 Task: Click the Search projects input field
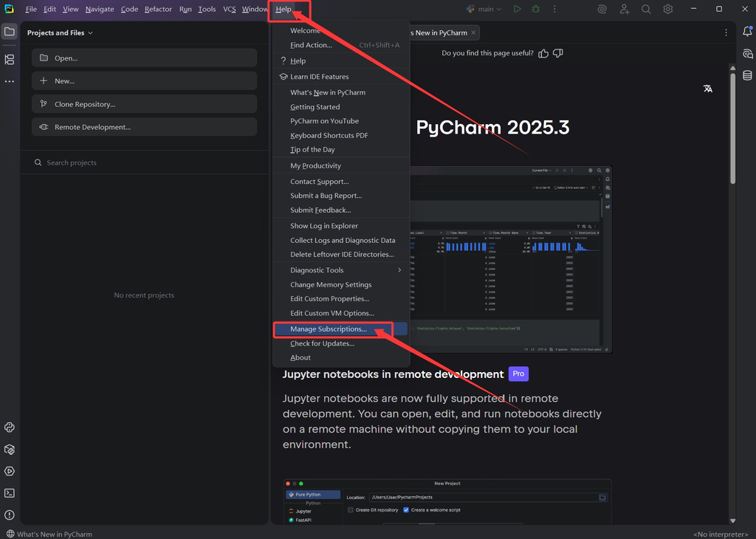144,162
